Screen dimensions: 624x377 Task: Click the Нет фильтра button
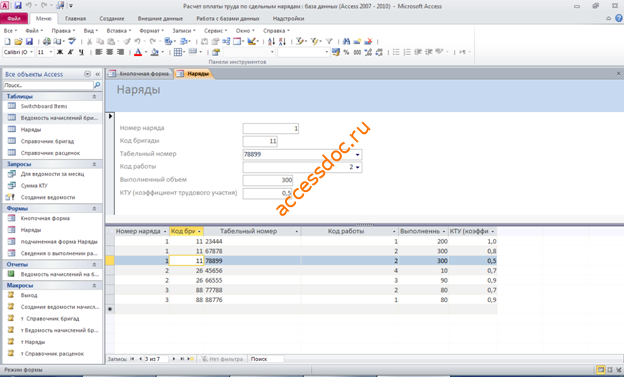click(222, 359)
